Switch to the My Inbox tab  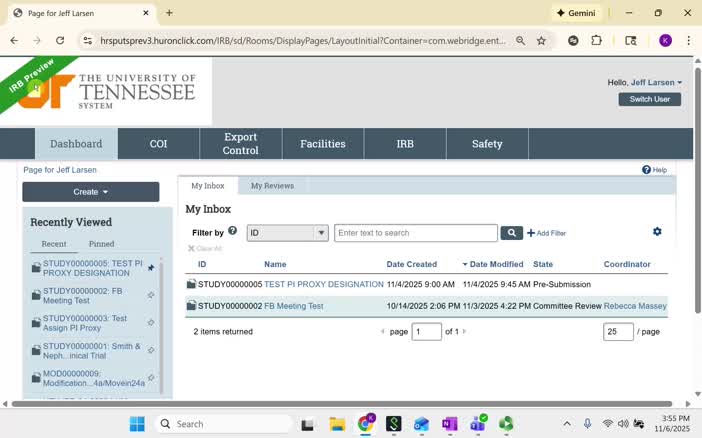(208, 186)
